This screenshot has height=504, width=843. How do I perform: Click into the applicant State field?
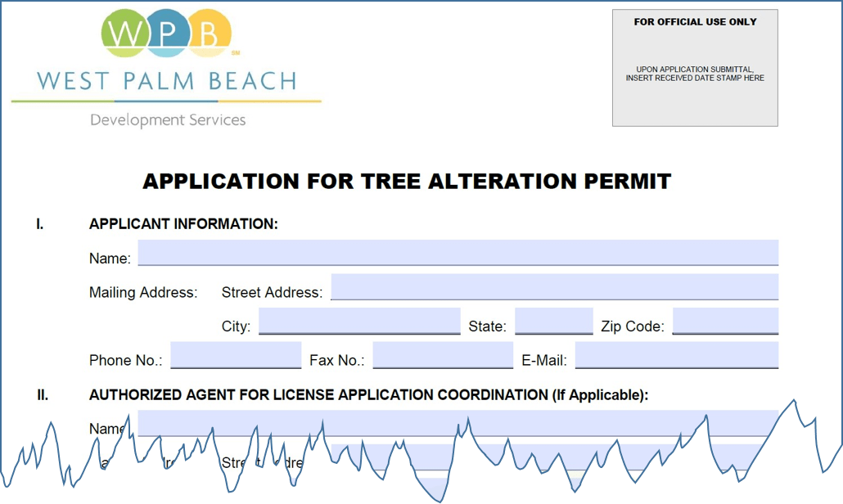coord(553,322)
